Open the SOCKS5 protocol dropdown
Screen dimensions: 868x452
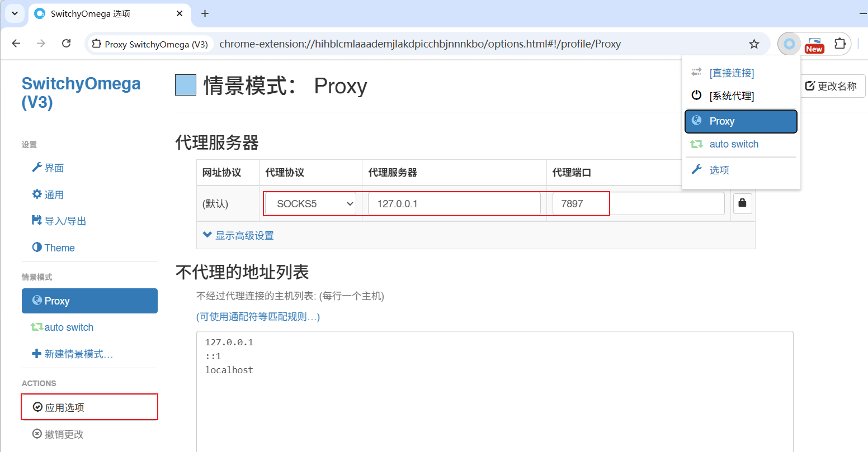(x=310, y=204)
